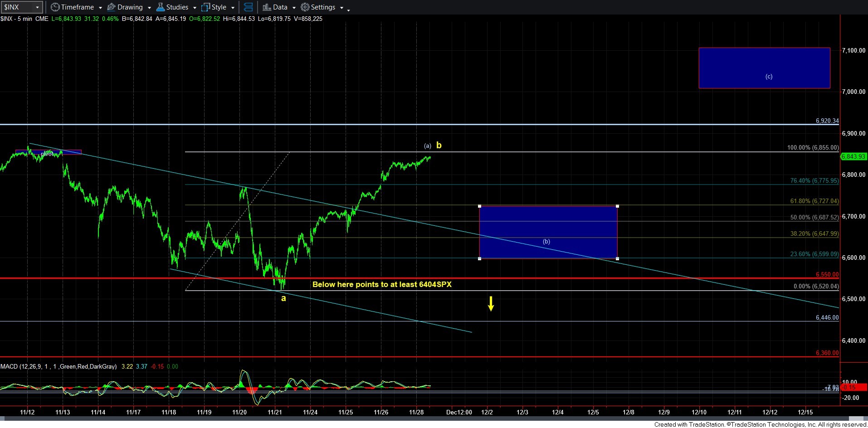Expand the Studies dropdown arrow
Viewport: 868px width, 428px height.
point(195,8)
